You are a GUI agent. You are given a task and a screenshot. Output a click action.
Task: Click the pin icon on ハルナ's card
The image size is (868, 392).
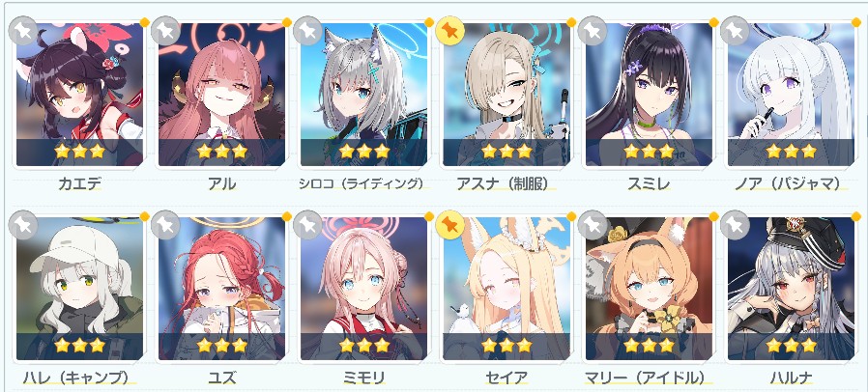click(735, 225)
